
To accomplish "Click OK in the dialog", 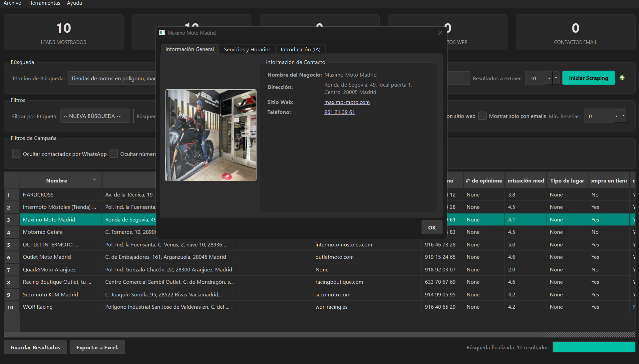I will [x=432, y=227].
